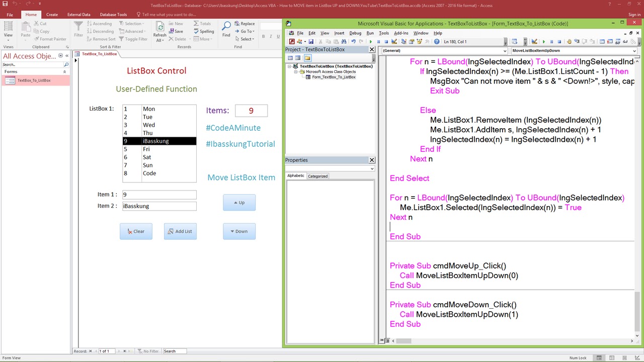The height and width of the screenshot is (362, 644).
Task: Click Toggle Filter in Sort & Filter group
Action: tap(133, 39)
